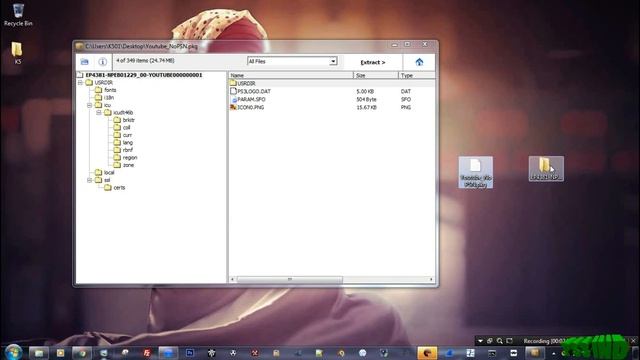Click the 5.00 KB size cell

(365, 91)
